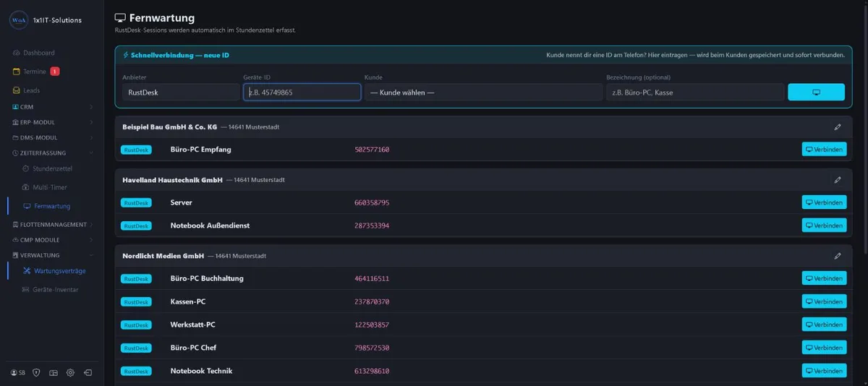Expand the CRM section
The width and height of the screenshot is (868, 386).
[x=51, y=107]
